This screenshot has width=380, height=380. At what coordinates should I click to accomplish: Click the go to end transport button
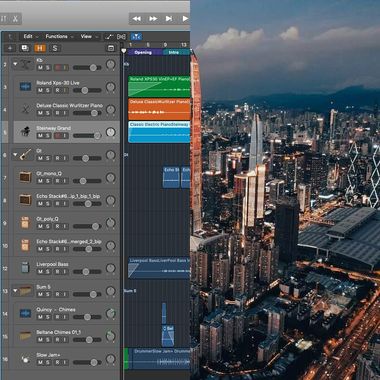click(169, 19)
